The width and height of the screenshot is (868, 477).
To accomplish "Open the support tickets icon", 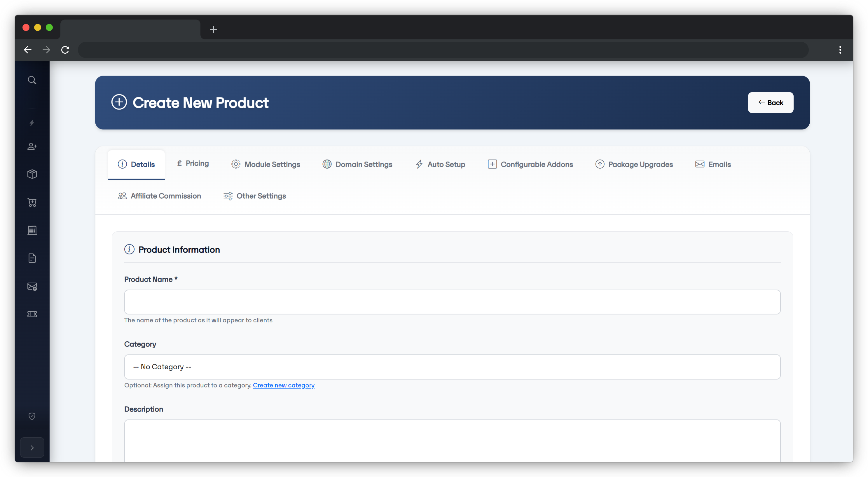I will pos(32,314).
